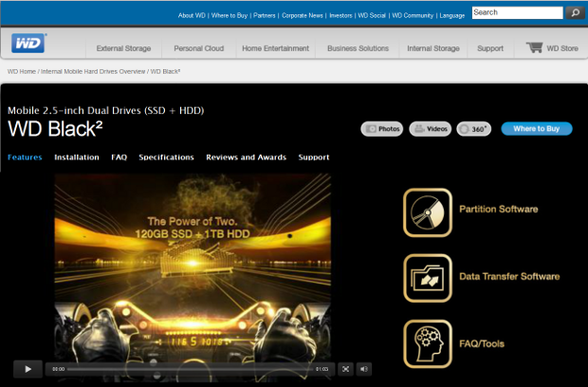Open the Photos gallery button

(x=383, y=129)
